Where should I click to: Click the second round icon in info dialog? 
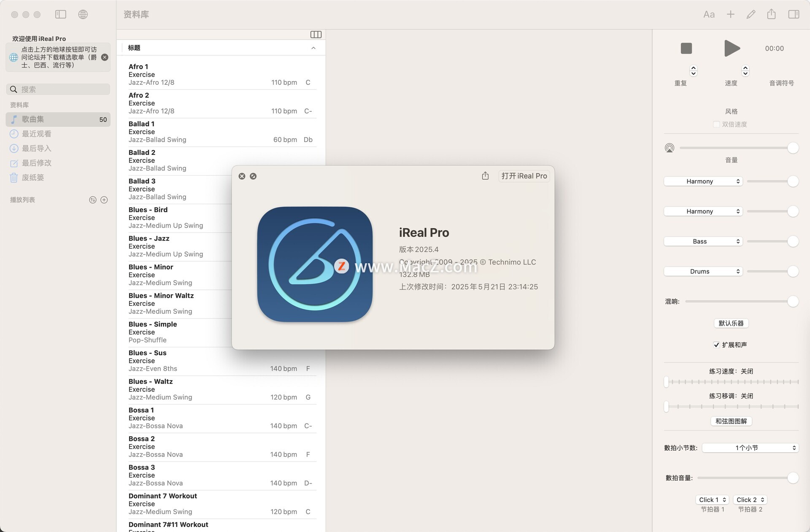point(253,176)
